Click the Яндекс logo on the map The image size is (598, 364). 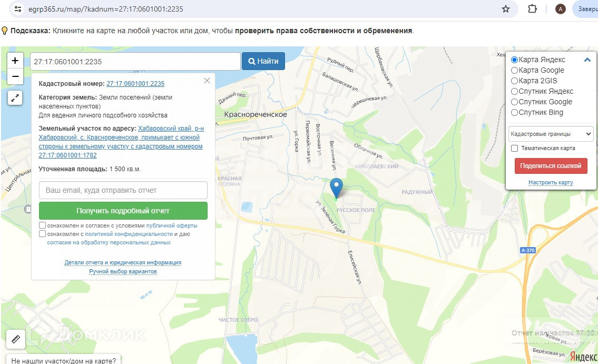[x=583, y=357]
